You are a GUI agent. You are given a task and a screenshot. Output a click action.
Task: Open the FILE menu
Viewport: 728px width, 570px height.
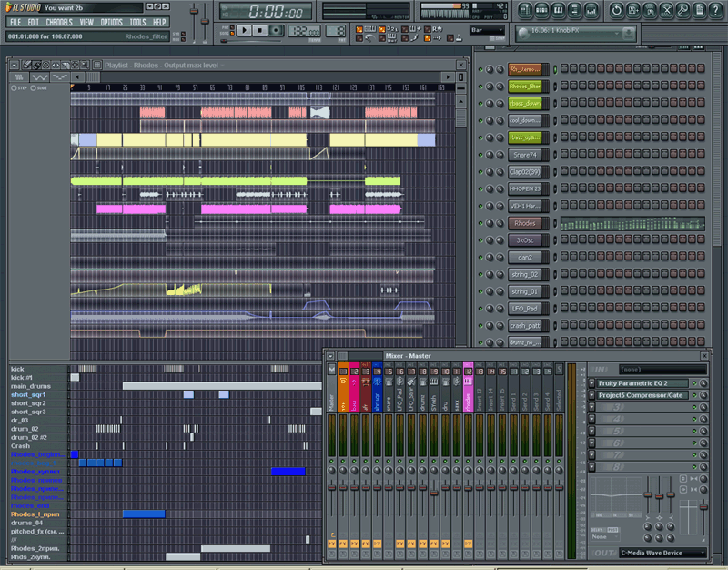point(15,22)
